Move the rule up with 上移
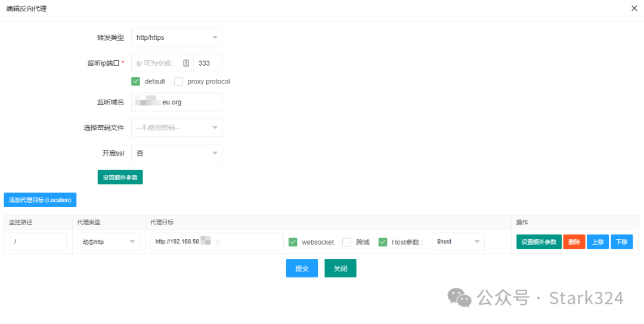644x324 pixels. (x=597, y=242)
